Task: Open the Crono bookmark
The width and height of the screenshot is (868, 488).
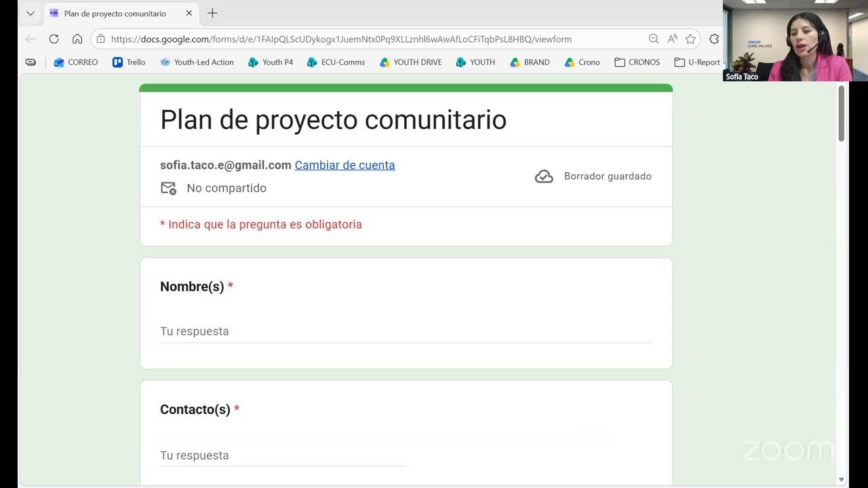Action: (x=583, y=62)
